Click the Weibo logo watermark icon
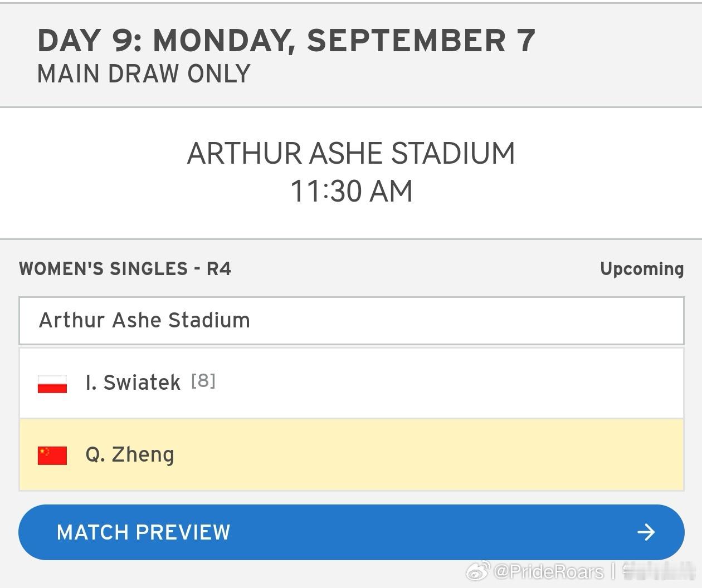 tap(478, 571)
